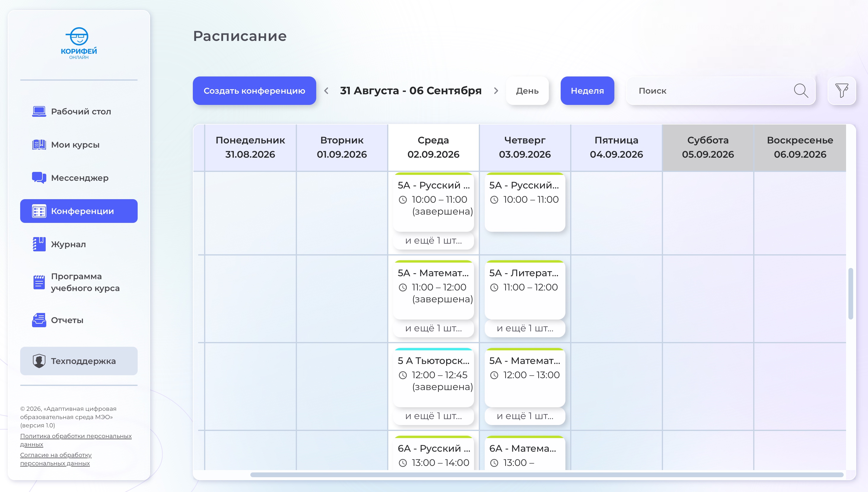Click Конференции schedule grid icon

[x=39, y=211]
